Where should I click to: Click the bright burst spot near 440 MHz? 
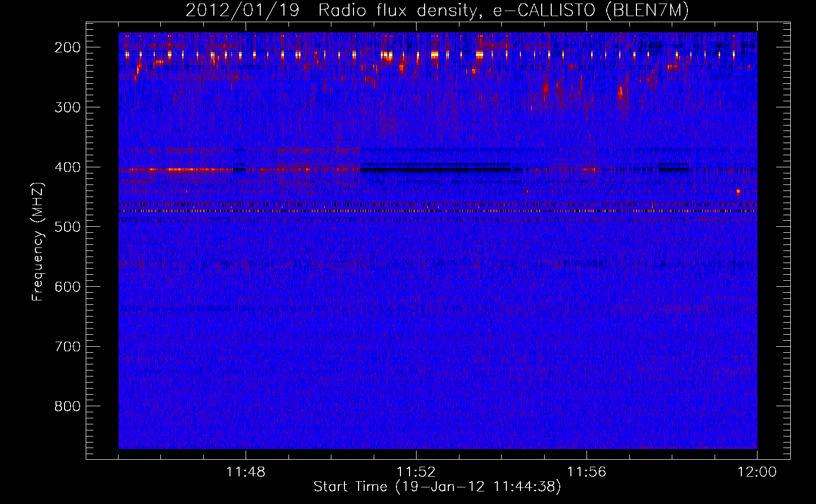click(x=738, y=192)
